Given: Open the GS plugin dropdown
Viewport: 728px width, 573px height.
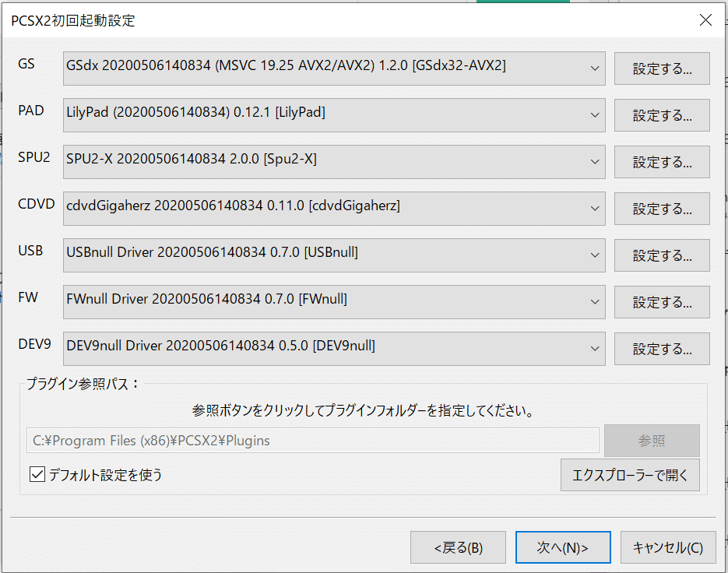Looking at the screenshot, I should pyautogui.click(x=334, y=69).
